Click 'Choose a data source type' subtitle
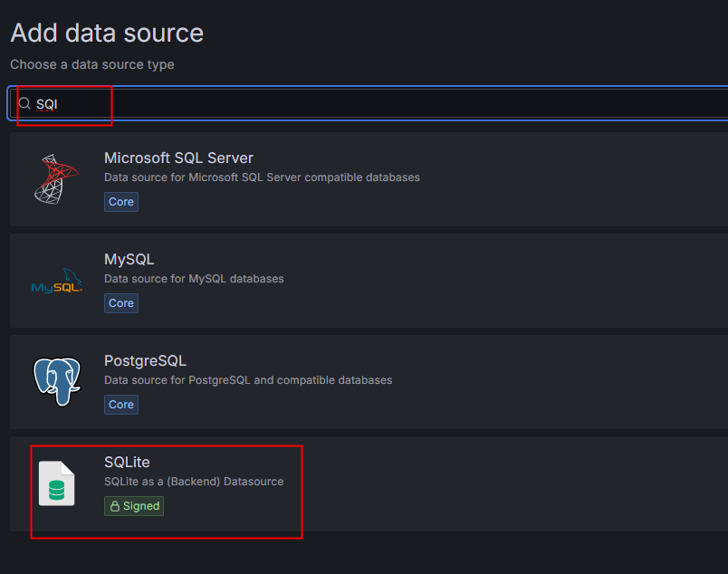Viewport: 728px width, 574px height. (x=92, y=64)
